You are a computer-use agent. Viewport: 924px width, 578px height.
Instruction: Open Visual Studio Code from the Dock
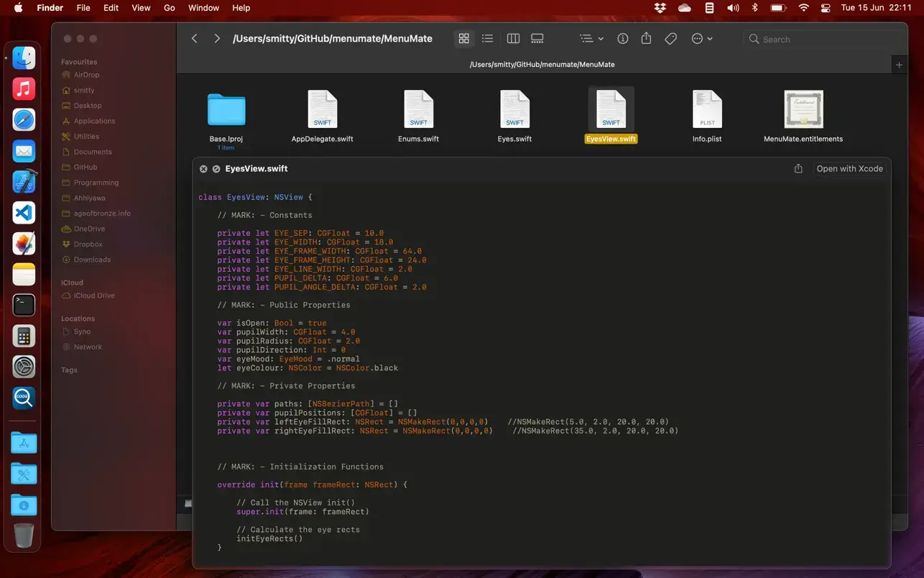pos(24,213)
